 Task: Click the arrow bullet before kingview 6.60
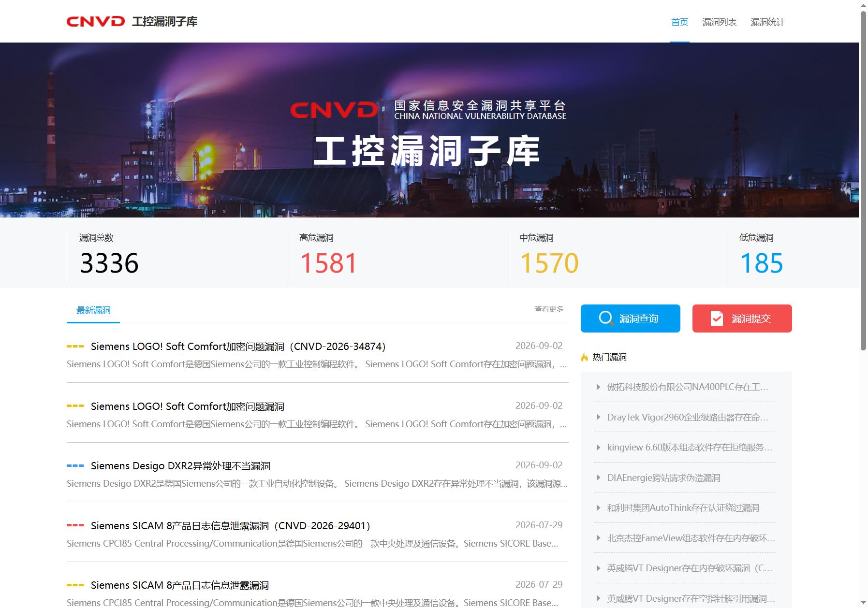coord(598,448)
